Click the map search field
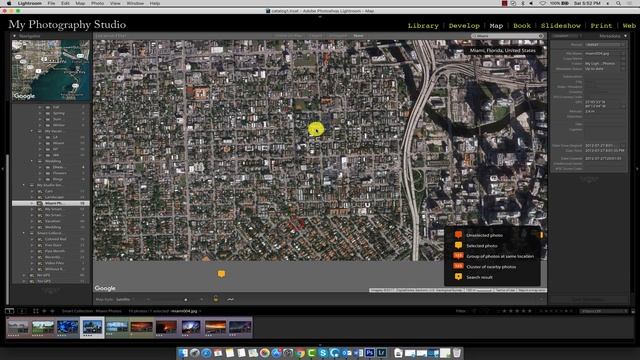This screenshot has width=640, height=360. click(x=507, y=36)
